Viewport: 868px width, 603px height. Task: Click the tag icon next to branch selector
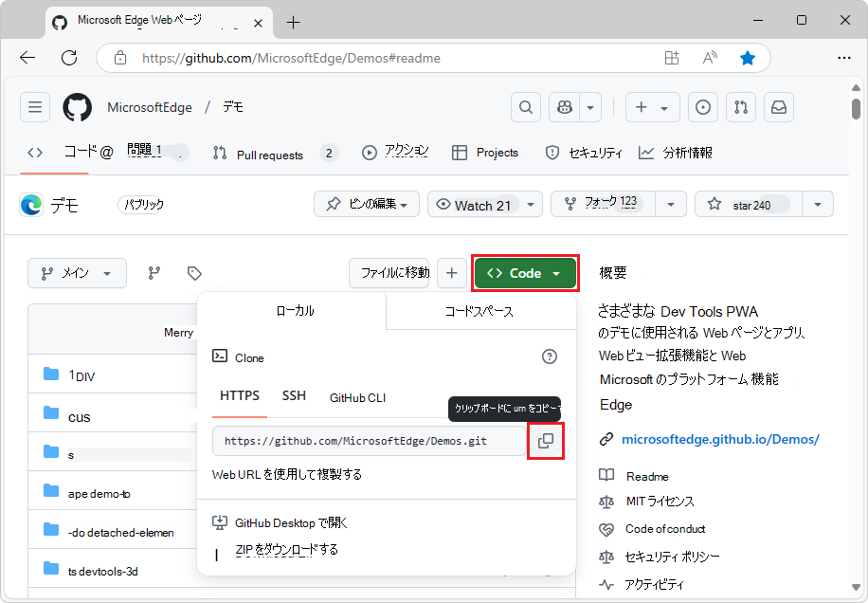[193, 272]
